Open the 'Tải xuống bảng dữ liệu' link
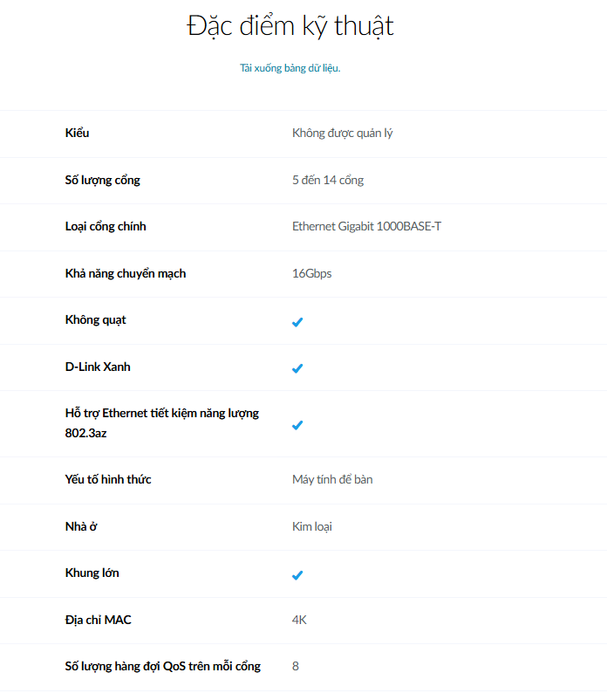 (x=290, y=68)
